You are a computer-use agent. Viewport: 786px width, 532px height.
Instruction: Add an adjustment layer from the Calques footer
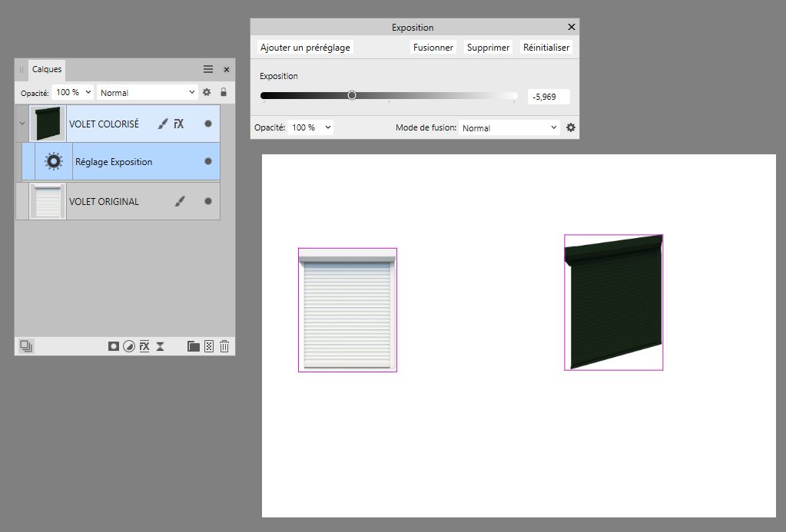(129, 346)
